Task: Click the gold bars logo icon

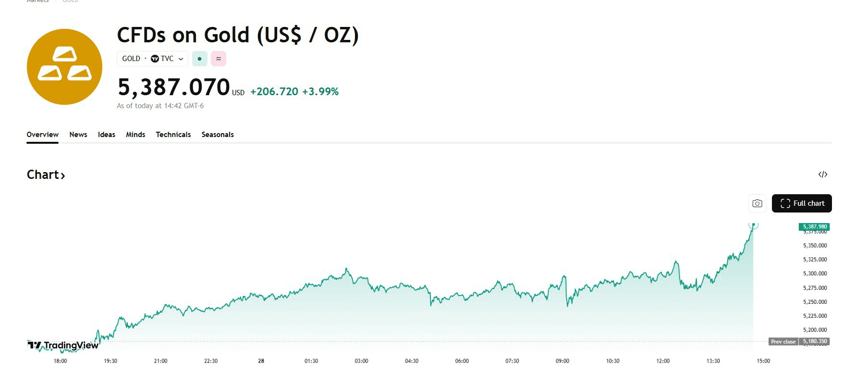Action: pyautogui.click(x=64, y=67)
